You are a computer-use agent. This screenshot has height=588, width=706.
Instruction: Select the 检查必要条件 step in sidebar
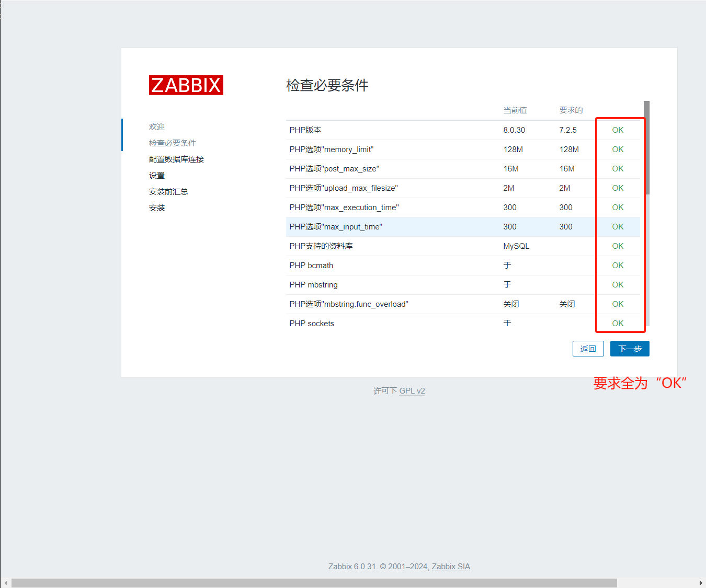[x=173, y=143]
